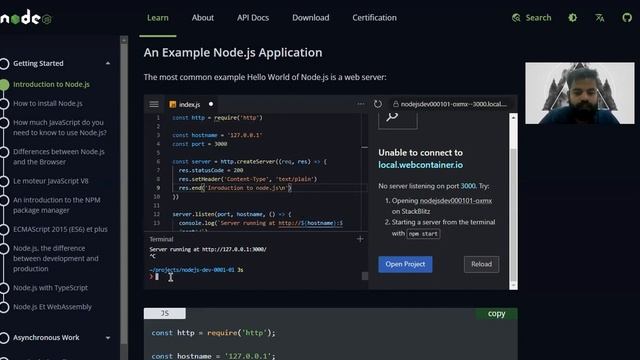The width and height of the screenshot is (640, 360).
Task: Click the plug icon in preview pane
Action: click(x=393, y=118)
